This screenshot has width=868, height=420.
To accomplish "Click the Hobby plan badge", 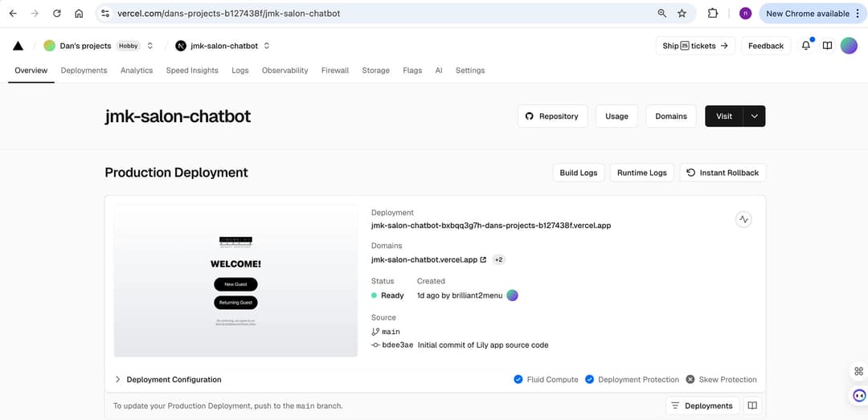I will 129,46.
